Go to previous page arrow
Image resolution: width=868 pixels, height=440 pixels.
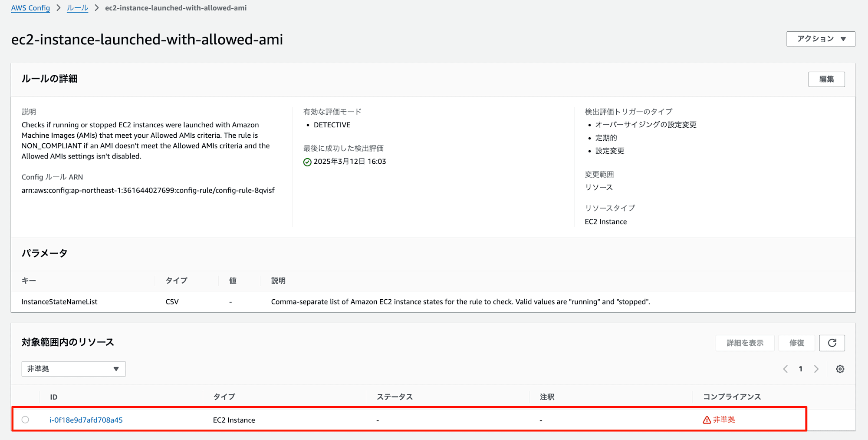(x=785, y=369)
